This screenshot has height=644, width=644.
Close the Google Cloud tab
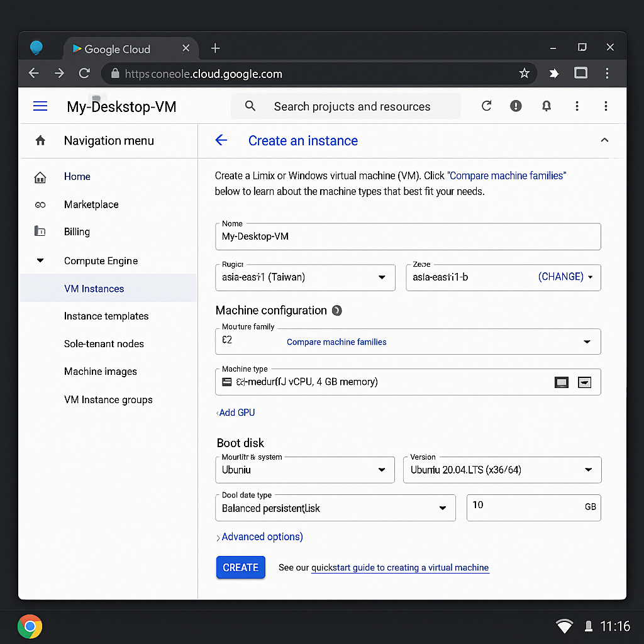(186, 48)
